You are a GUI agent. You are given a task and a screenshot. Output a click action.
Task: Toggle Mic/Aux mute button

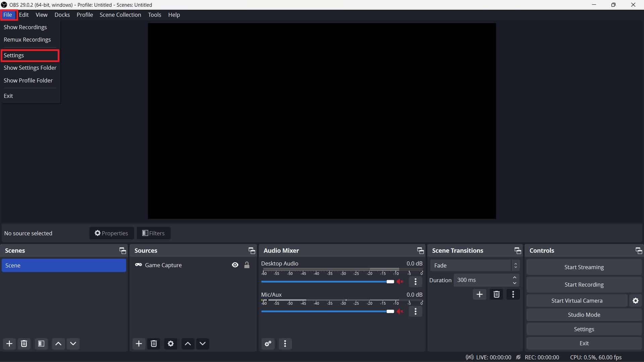coord(400,312)
